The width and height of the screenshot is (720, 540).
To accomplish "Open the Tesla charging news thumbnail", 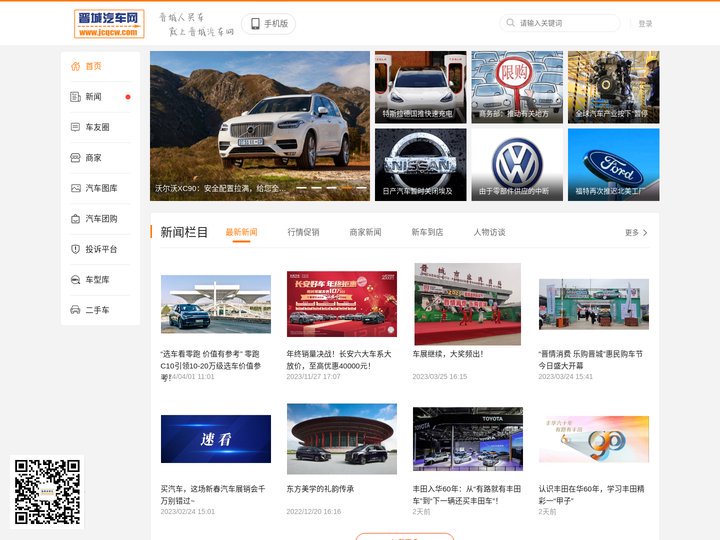I will point(421,87).
